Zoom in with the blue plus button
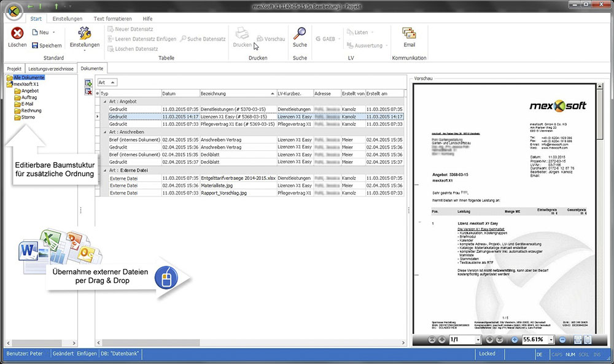 (x=514, y=339)
